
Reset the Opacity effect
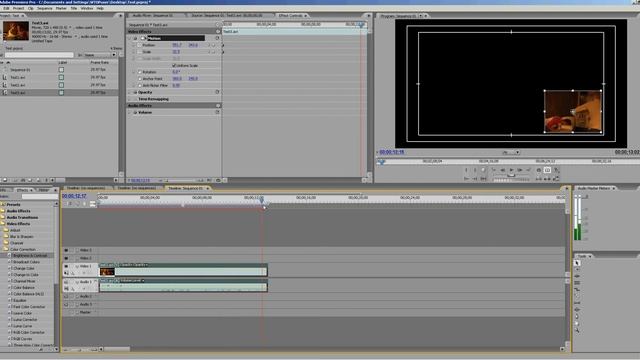coord(218,92)
